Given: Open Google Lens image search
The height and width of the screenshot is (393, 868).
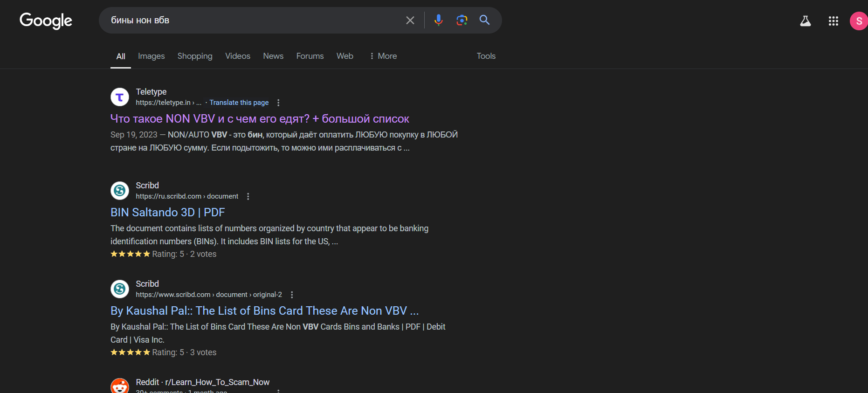Looking at the screenshot, I should [462, 20].
